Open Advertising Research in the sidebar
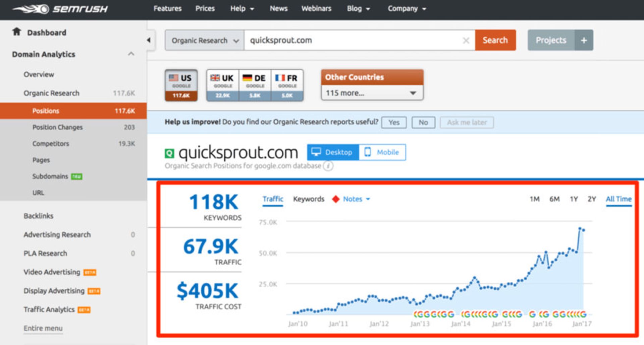Screen dimensions: 644x345 coord(57,235)
